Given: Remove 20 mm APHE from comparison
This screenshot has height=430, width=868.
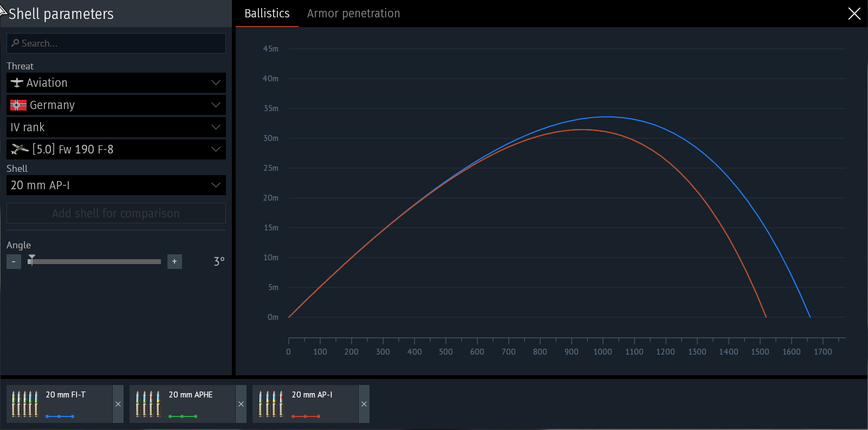Looking at the screenshot, I should [x=241, y=404].
